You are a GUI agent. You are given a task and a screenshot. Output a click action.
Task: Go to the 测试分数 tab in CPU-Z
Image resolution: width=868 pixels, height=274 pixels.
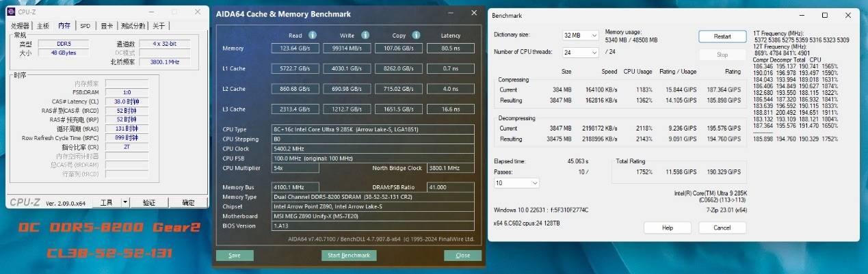pyautogui.click(x=131, y=26)
